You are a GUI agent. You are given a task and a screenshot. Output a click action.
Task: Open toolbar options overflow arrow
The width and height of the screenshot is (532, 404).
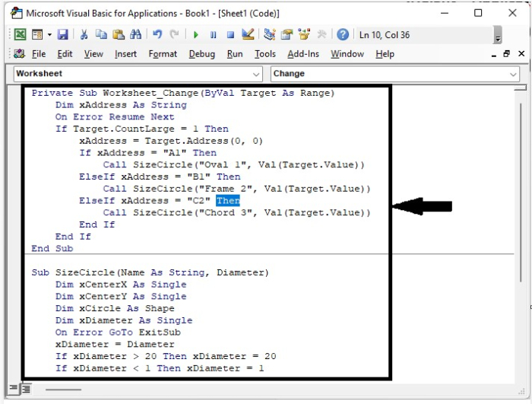click(498, 35)
